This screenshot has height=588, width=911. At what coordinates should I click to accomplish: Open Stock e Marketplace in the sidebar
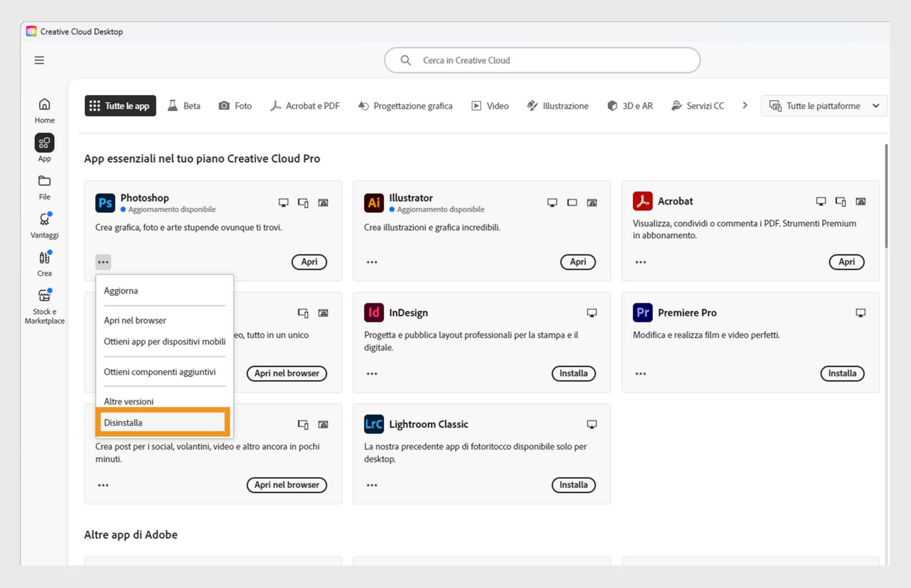pyautogui.click(x=44, y=295)
